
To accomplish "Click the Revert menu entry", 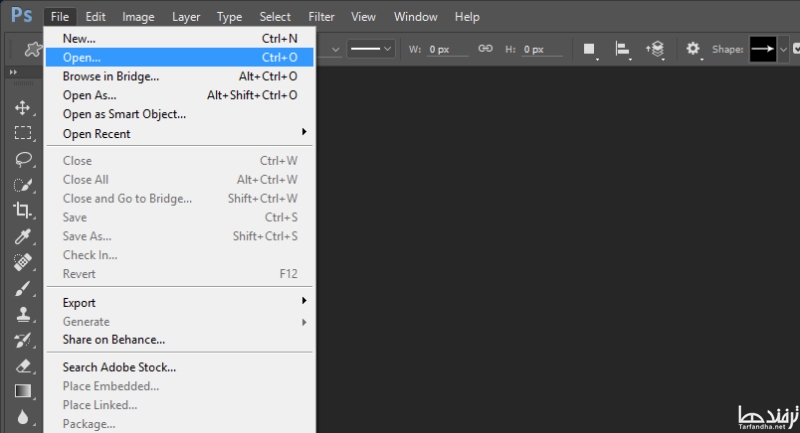I will click(x=180, y=274).
